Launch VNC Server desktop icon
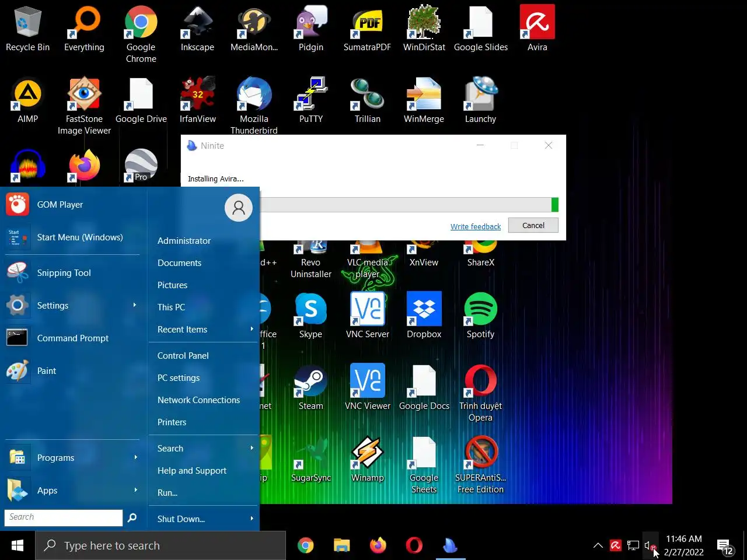 tap(367, 316)
